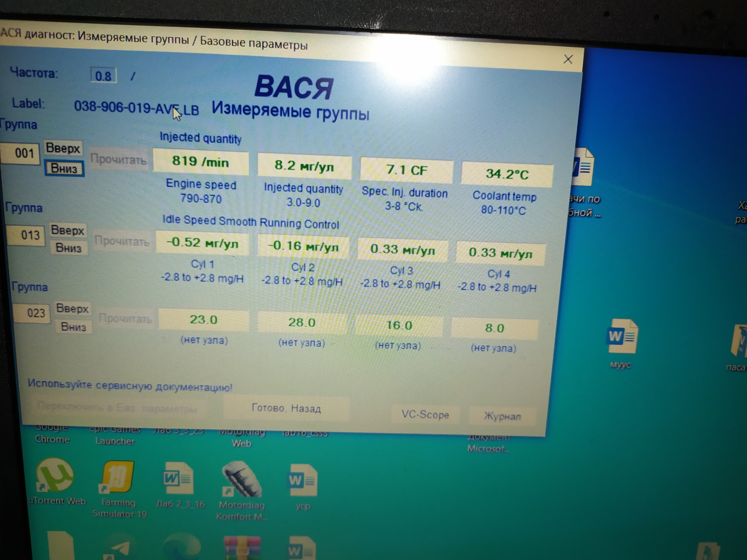Viewport: 747px width, 560px height.
Task: Click Вверх button for group 001
Action: [x=63, y=148]
